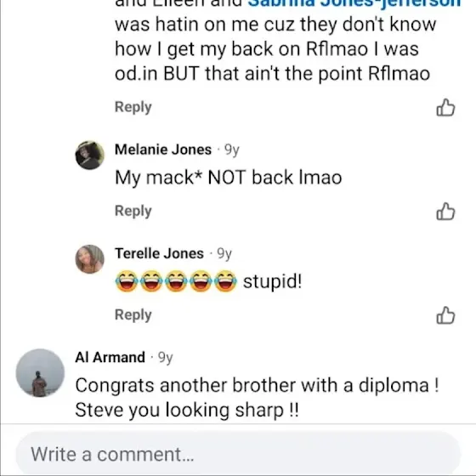
Task: Open Al Armand's name link
Action: point(110,357)
